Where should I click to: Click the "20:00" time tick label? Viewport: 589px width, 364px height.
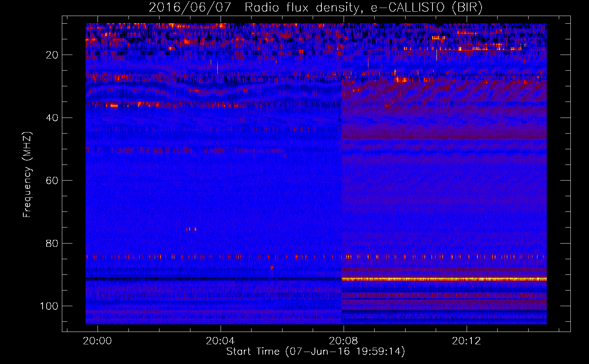click(x=98, y=341)
